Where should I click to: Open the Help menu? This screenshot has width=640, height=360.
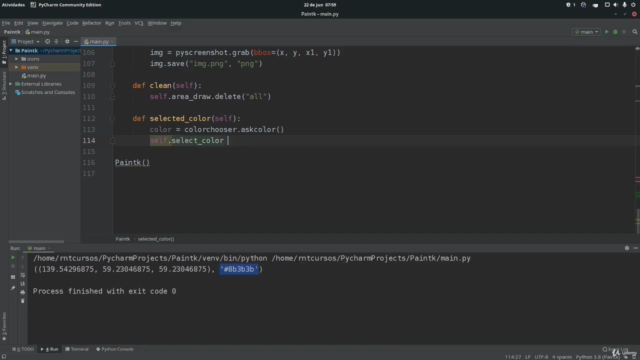pyautogui.click(x=176, y=23)
